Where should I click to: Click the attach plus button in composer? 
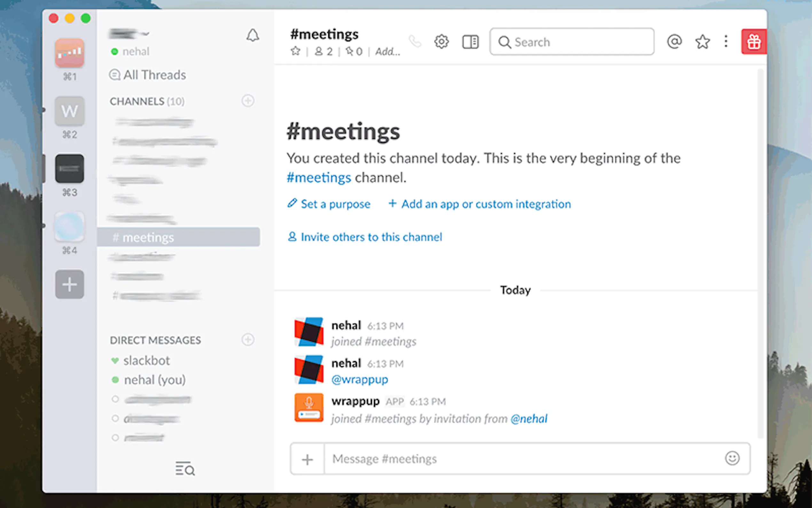coord(307,459)
